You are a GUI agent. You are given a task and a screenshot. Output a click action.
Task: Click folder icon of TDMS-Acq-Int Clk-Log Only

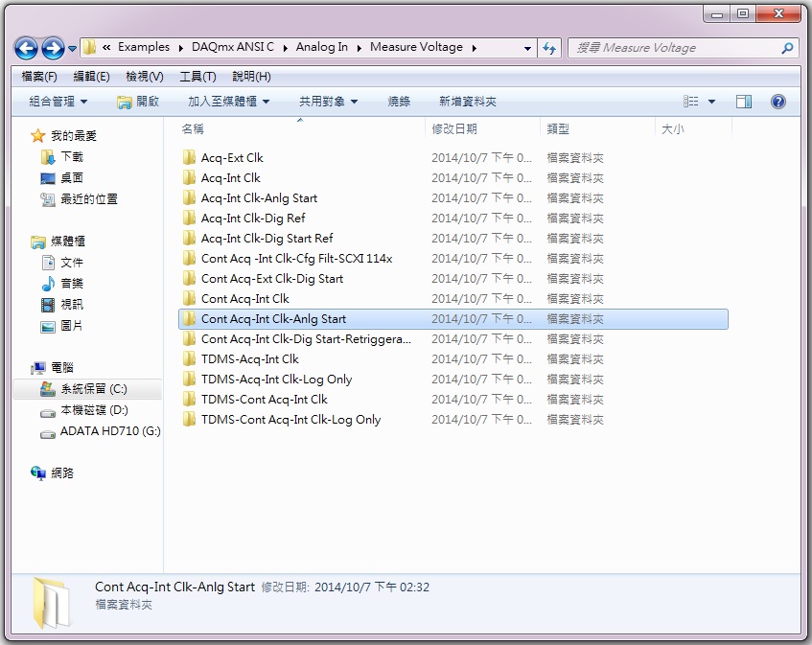click(x=190, y=380)
